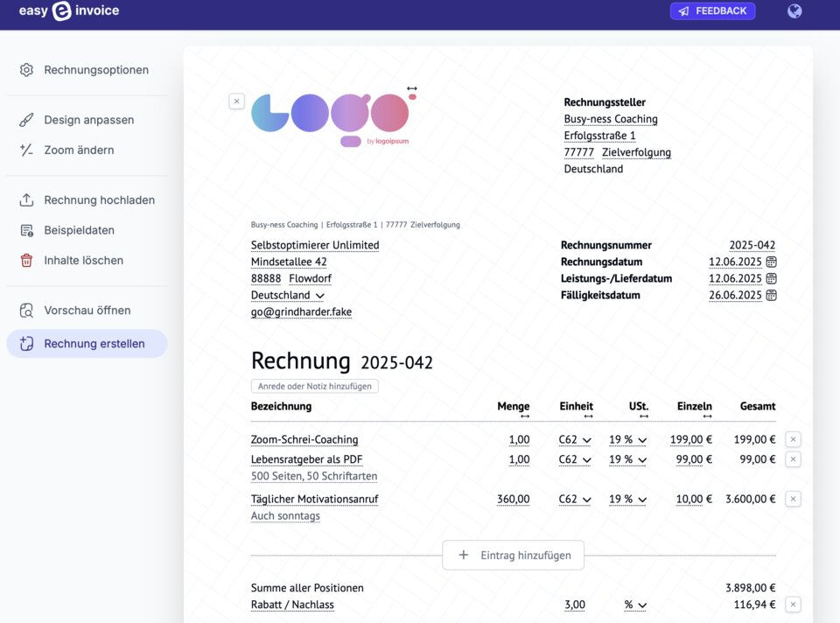Viewport: 840px width, 623px height.
Task: Click the language globe in the header
Action: (x=794, y=11)
